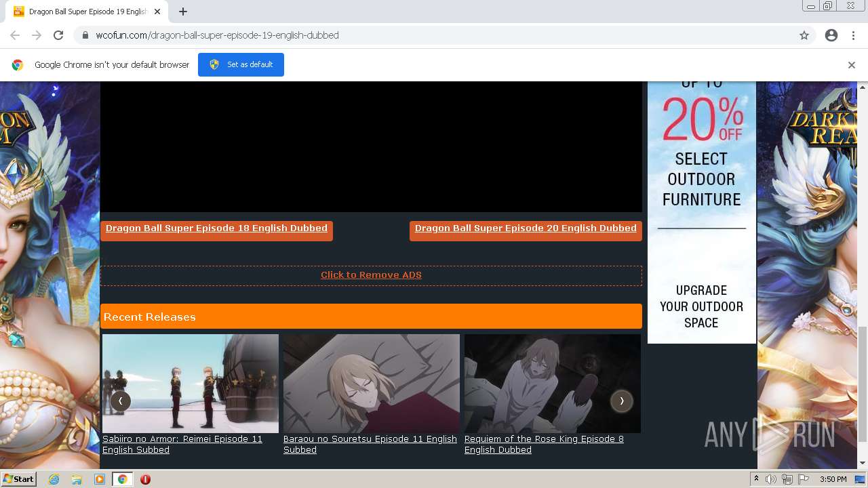Click Requiem of the Rose King Episode 8 link
Image resolution: width=868 pixels, height=488 pixels.
[x=544, y=444]
